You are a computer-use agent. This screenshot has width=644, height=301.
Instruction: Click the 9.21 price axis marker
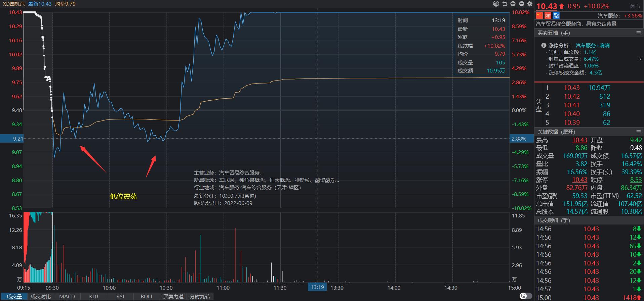pyautogui.click(x=12, y=139)
